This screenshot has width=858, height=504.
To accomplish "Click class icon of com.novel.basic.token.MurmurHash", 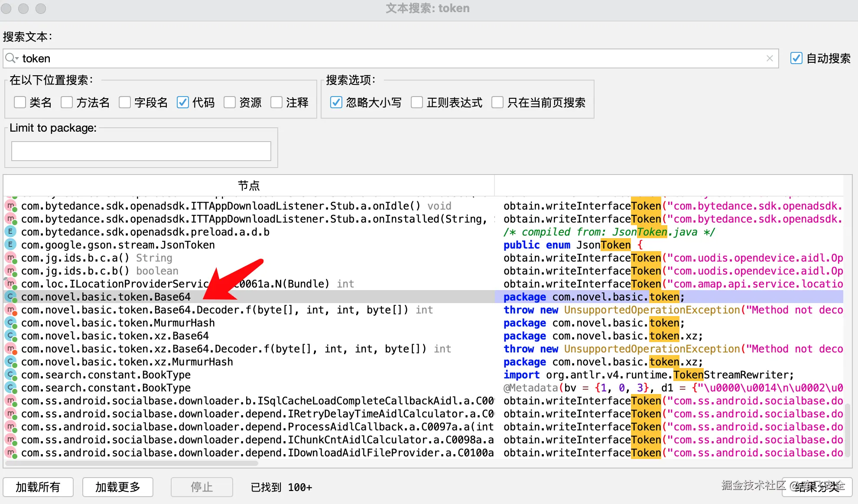I will pyautogui.click(x=10, y=323).
